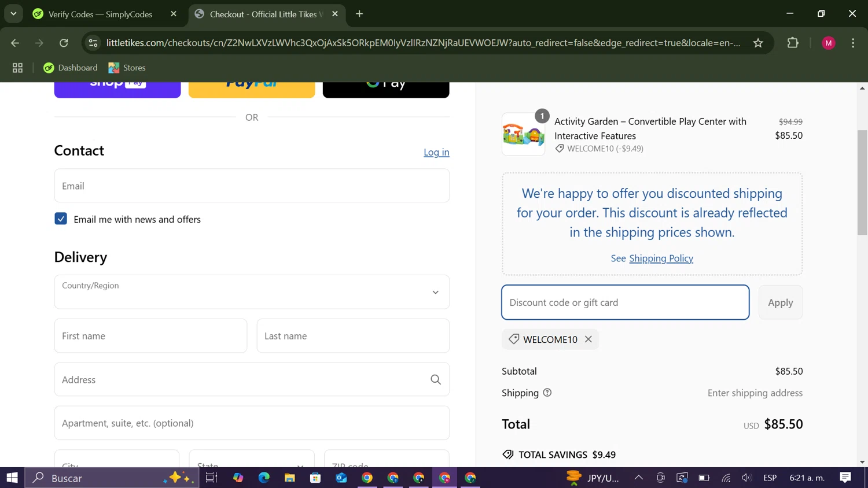Pay with Google Pay button
The width and height of the screenshot is (868, 488).
click(386, 90)
